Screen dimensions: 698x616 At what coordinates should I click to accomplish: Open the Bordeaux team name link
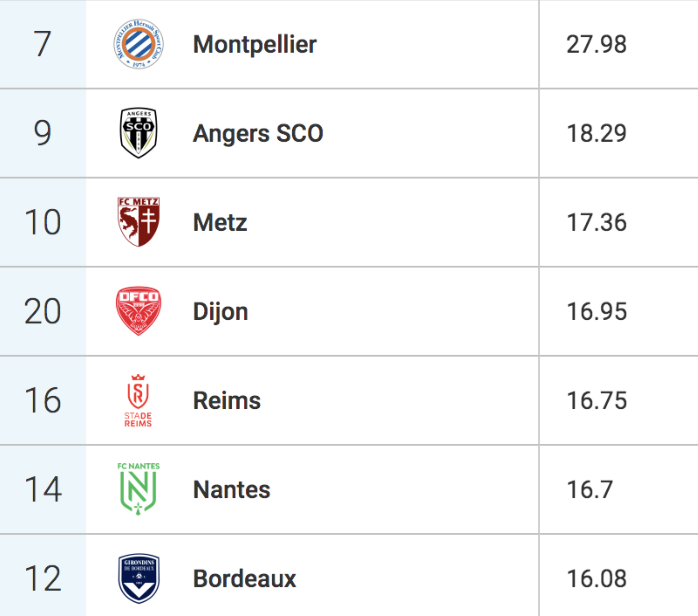[x=245, y=579]
